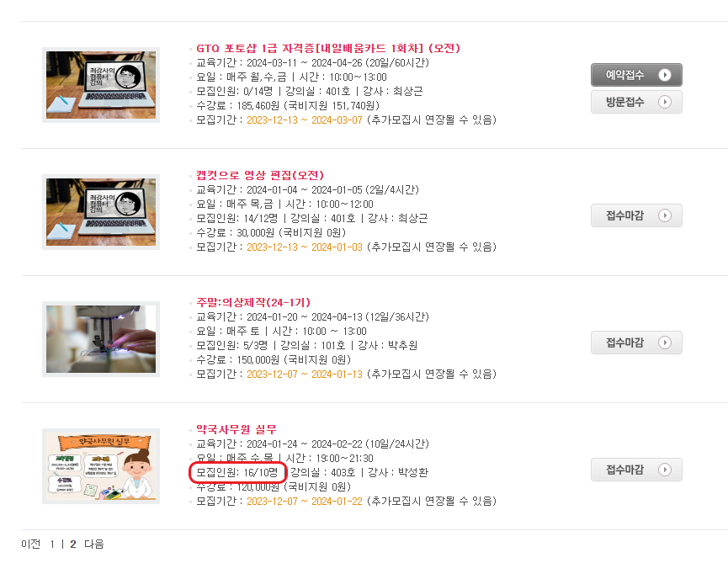Click the 예약접수 reservation button
The height and width of the screenshot is (579, 728).
(636, 75)
